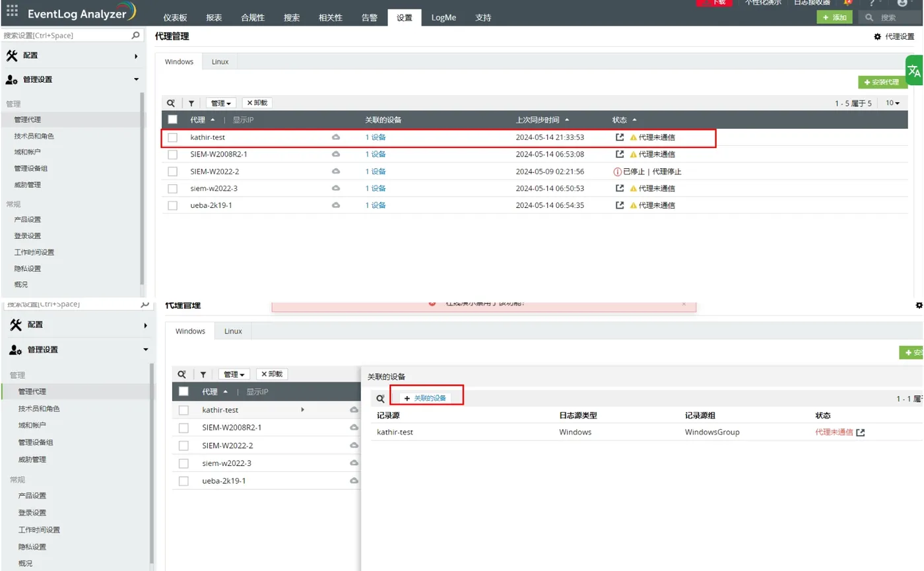Collapse the 管理设置 section arrow in top screenshot
This screenshot has height=571, width=924.
tap(137, 79)
